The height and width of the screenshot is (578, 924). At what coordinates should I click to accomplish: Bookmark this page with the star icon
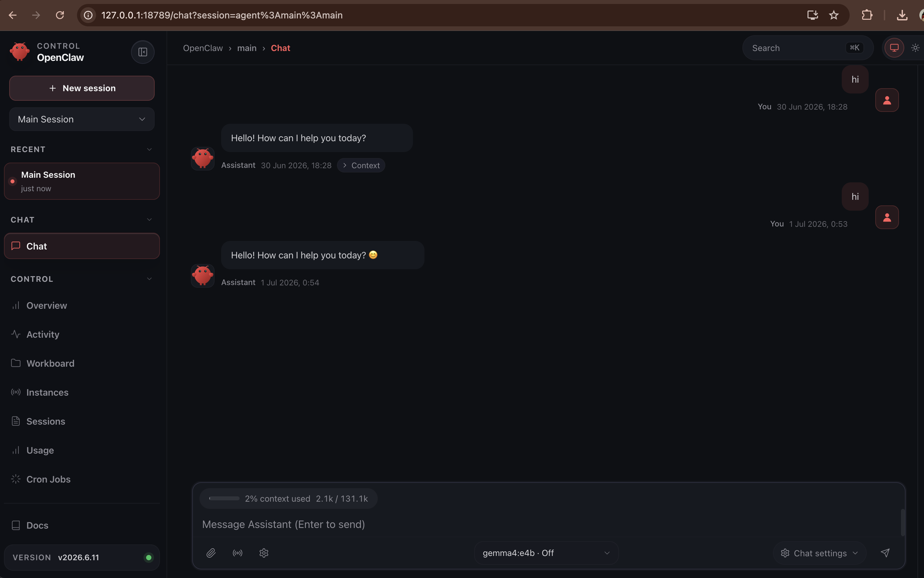tap(834, 15)
